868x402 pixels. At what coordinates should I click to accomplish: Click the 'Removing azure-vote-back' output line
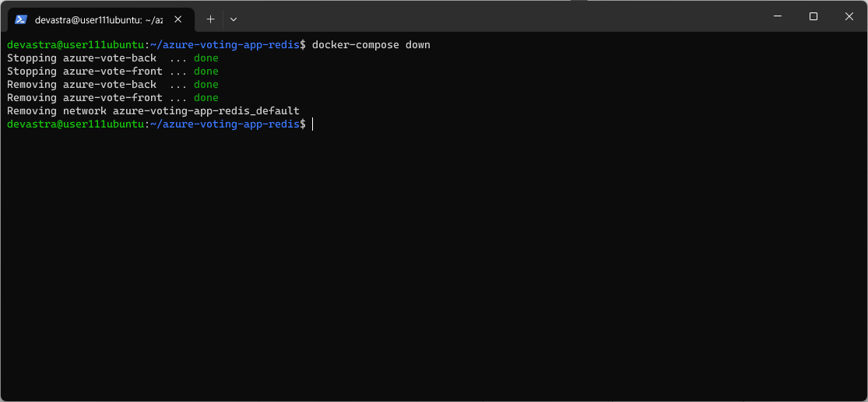click(x=113, y=85)
